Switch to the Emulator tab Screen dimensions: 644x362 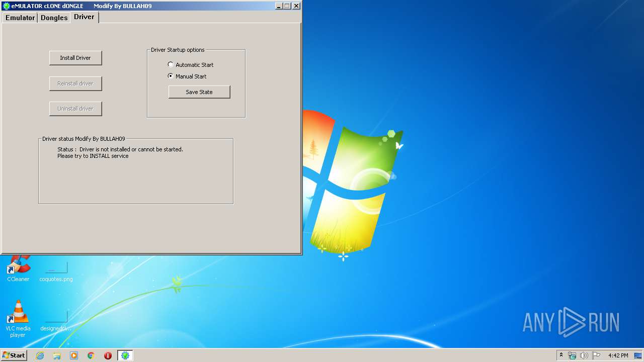20,18
